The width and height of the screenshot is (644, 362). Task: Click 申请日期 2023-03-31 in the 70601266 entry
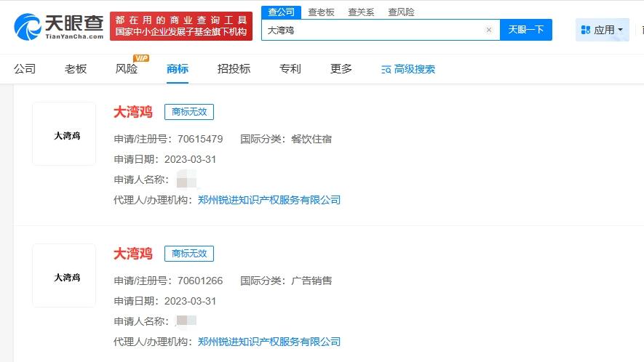164,301
